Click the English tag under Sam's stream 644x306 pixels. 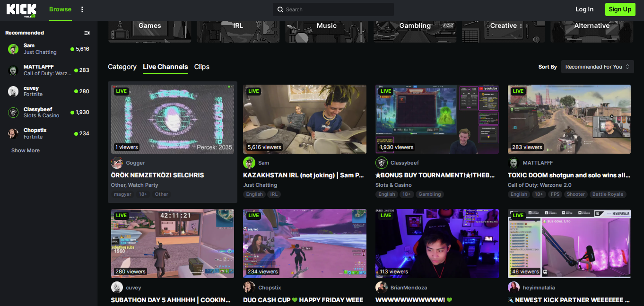pyautogui.click(x=254, y=194)
